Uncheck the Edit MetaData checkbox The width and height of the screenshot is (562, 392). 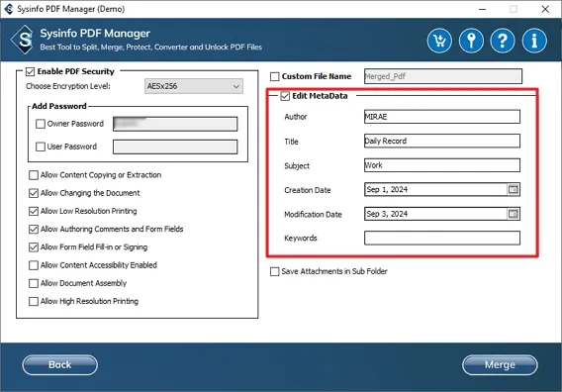click(285, 96)
